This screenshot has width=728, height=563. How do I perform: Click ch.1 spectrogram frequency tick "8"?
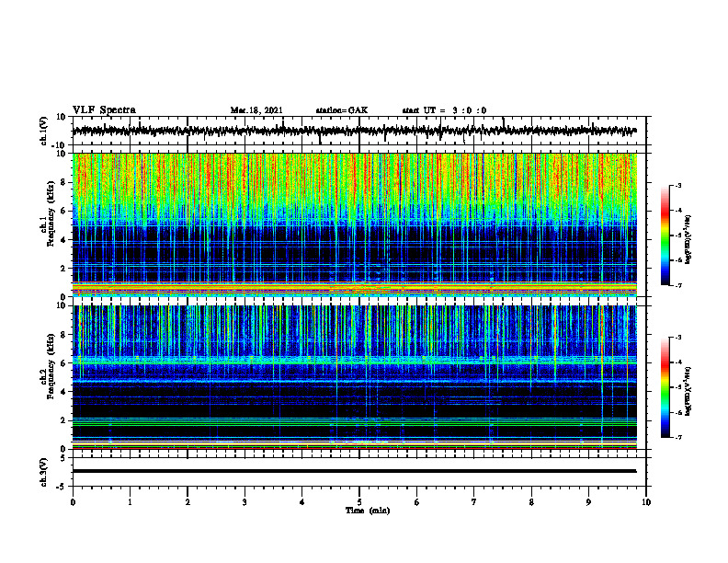[64, 182]
